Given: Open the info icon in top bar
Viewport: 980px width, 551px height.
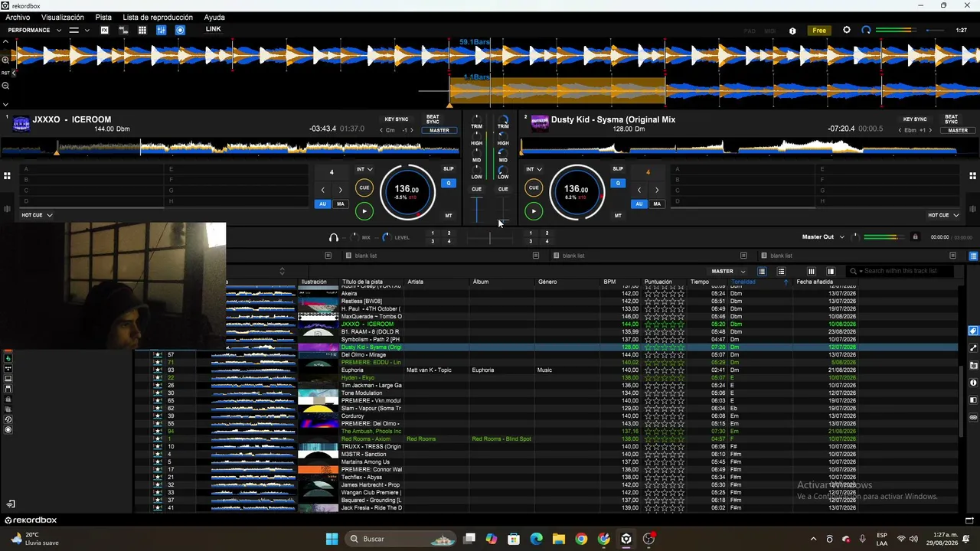Looking at the screenshot, I should tap(792, 31).
